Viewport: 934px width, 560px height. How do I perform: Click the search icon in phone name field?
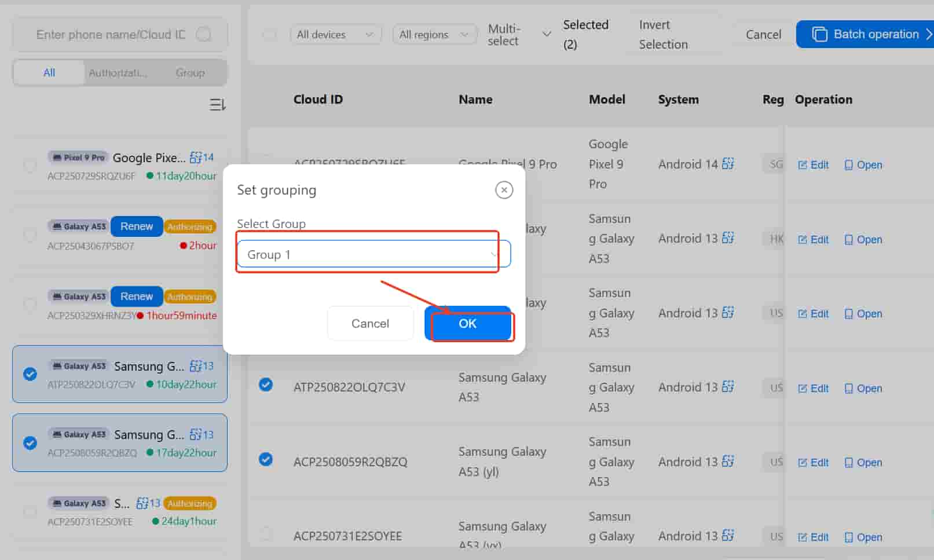pyautogui.click(x=204, y=35)
